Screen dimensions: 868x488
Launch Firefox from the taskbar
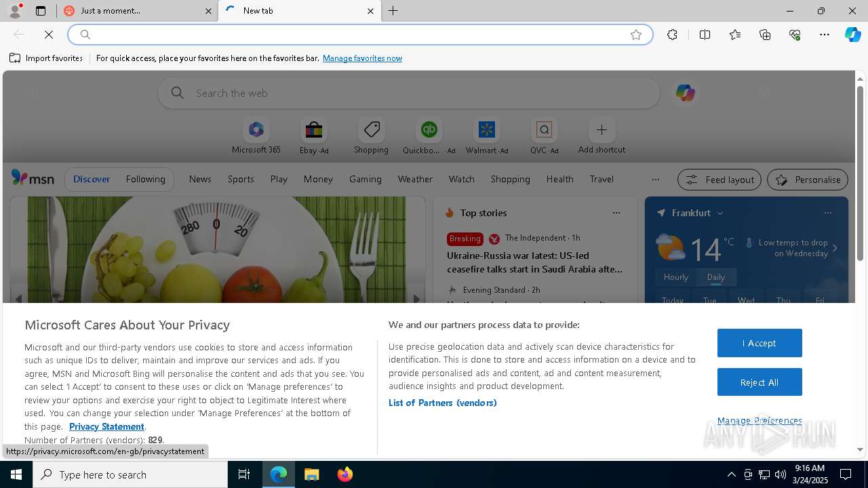click(344, 474)
